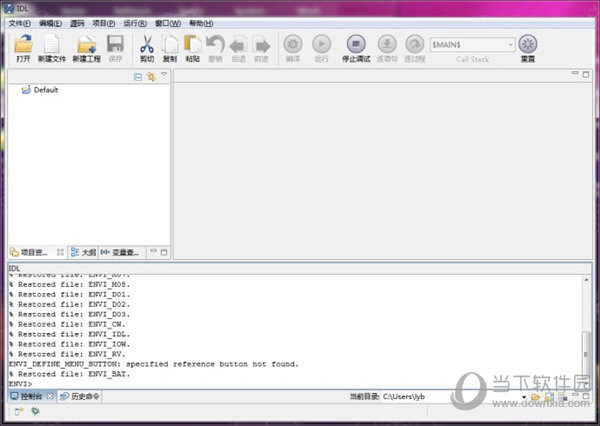Maximize the editor area panel
Image resolution: width=600 pixels, height=426 pixels.
point(586,74)
